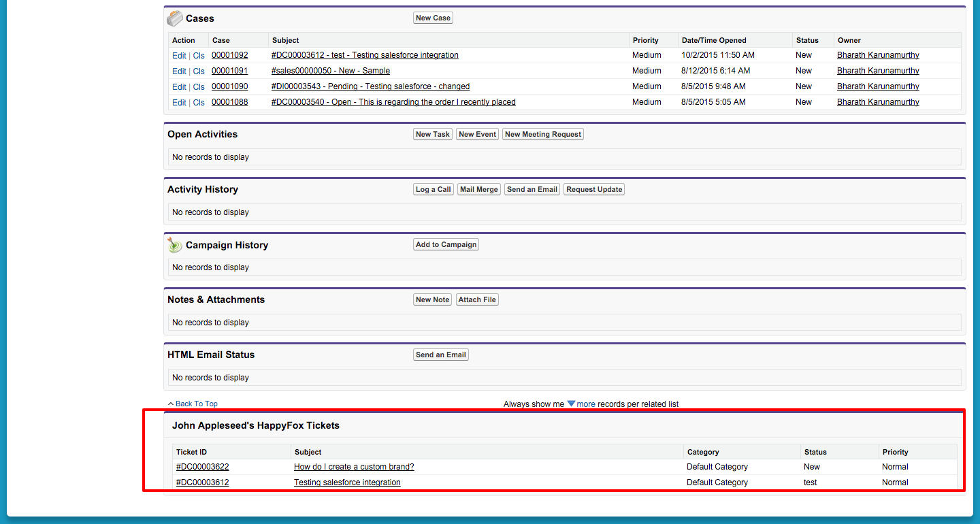Click the 'test' status of ticket #DC00003612
The image size is (980, 524).
[x=811, y=482]
